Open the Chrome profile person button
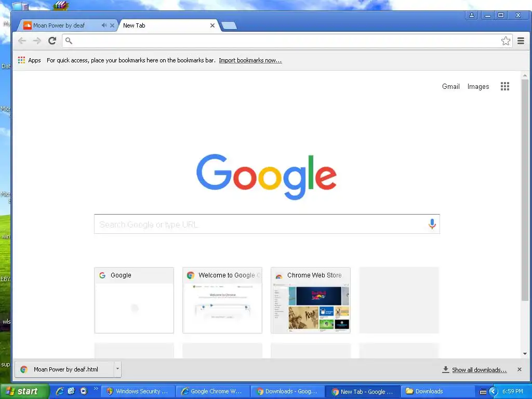The height and width of the screenshot is (399, 532). pos(472,15)
